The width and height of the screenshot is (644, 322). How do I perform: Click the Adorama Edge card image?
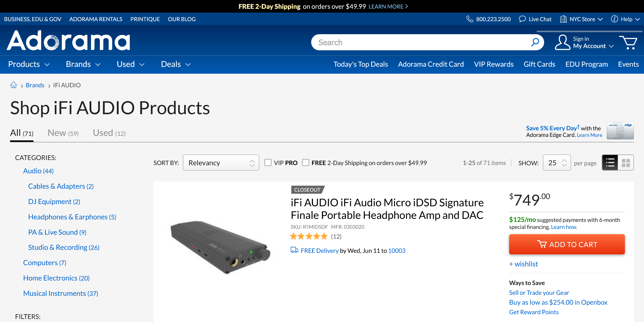pyautogui.click(x=620, y=131)
